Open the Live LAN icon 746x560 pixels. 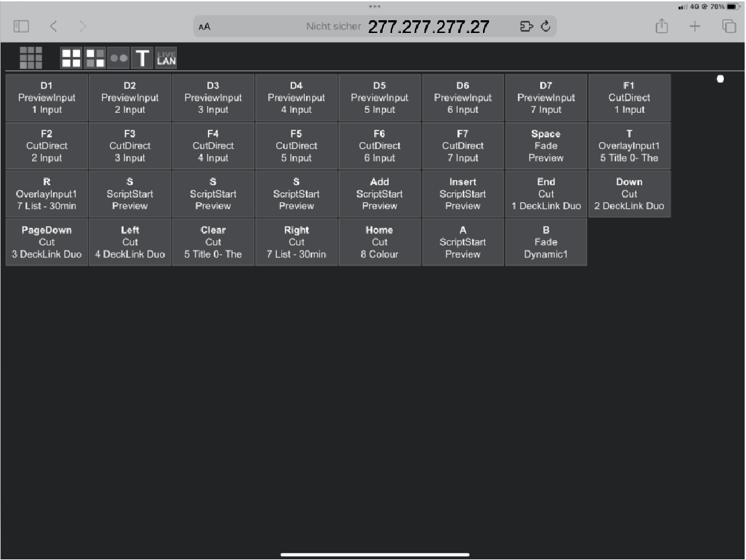pyautogui.click(x=165, y=58)
